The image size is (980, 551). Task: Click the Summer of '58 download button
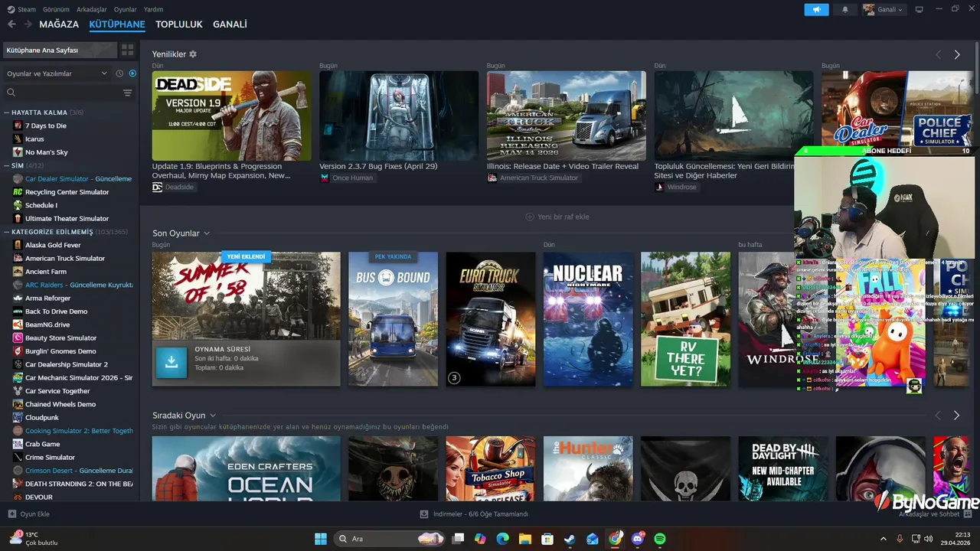(171, 363)
